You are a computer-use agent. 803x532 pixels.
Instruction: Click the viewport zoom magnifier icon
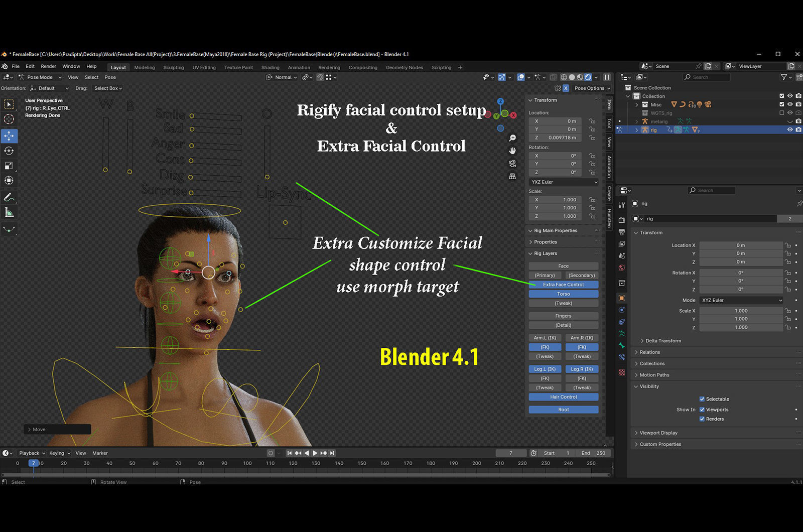pos(512,138)
